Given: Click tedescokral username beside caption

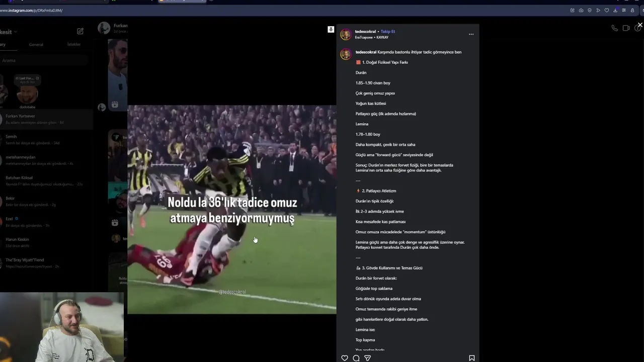Looking at the screenshot, I should pyautogui.click(x=366, y=52).
